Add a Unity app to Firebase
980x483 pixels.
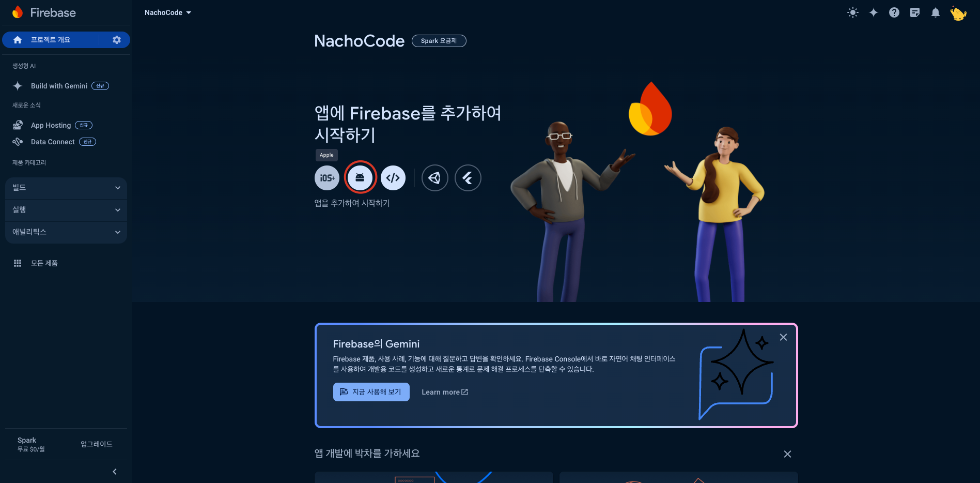click(435, 178)
